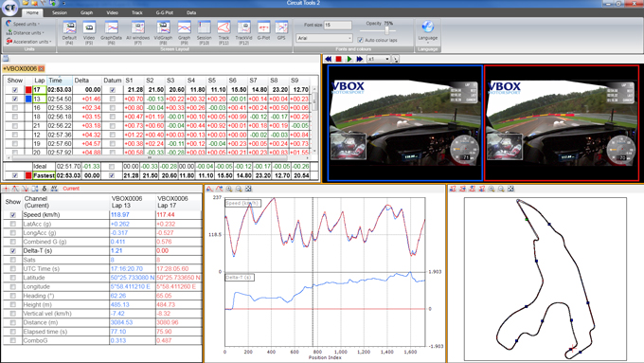Open the x1 playback speed dropdown
Viewport: 644px width, 363px height.
point(378,59)
